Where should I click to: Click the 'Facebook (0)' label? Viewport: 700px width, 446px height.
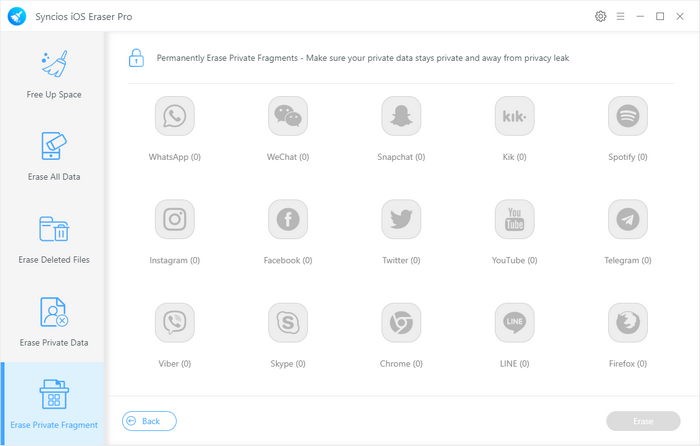288,260
